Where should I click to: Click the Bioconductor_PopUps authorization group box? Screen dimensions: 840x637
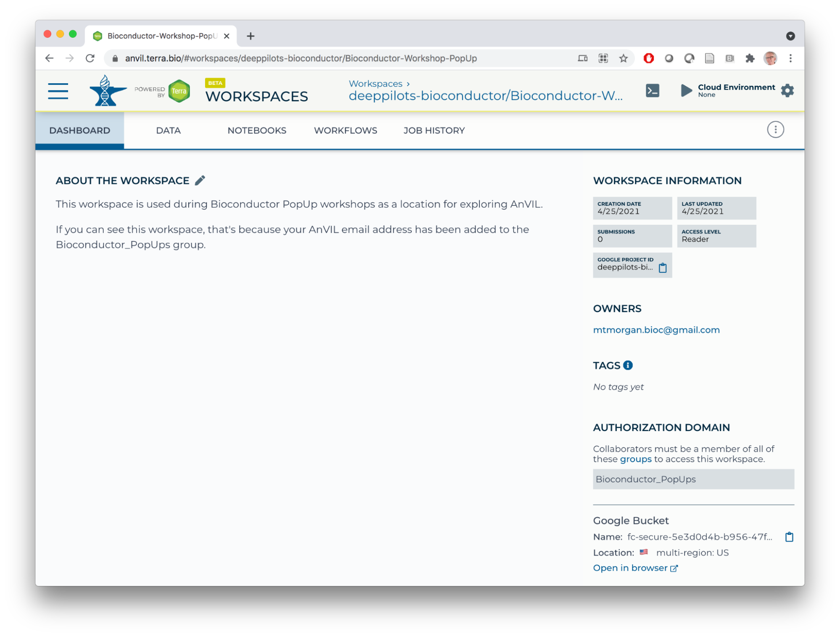coord(693,479)
